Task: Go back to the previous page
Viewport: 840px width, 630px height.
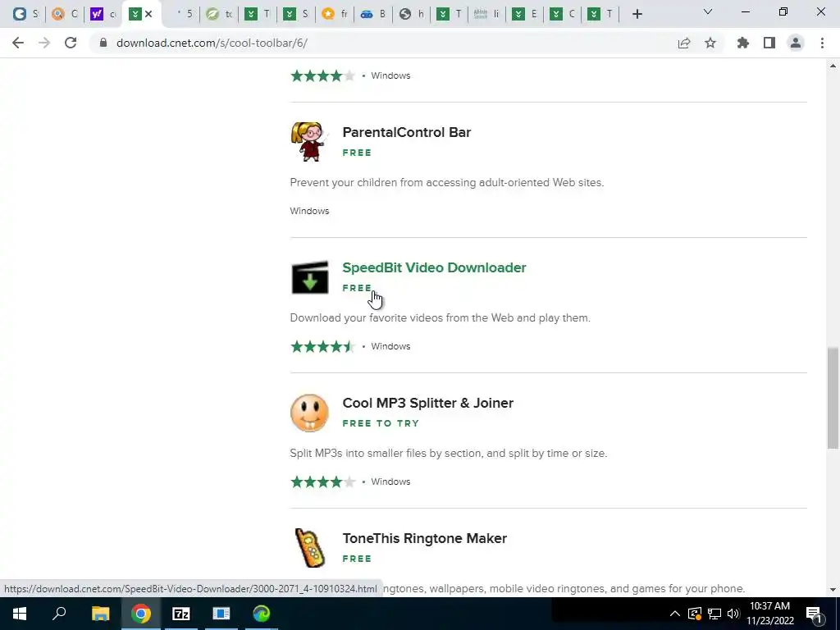Action: coord(18,43)
